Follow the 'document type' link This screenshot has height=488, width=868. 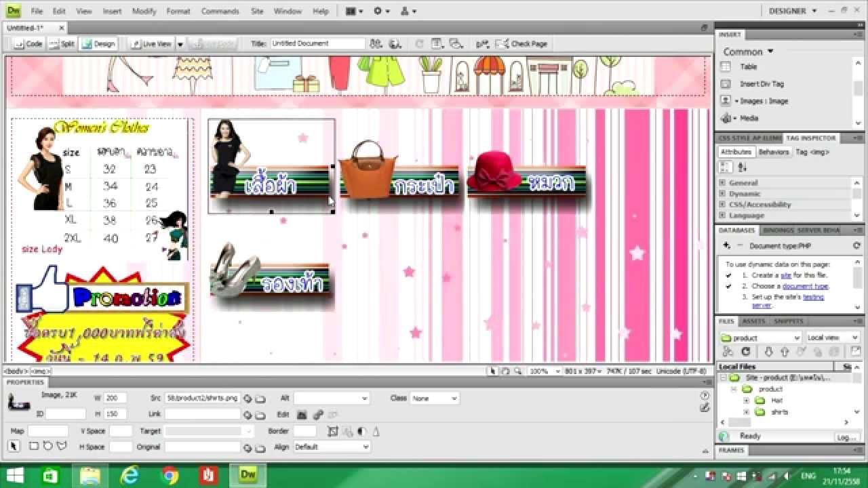(806, 286)
